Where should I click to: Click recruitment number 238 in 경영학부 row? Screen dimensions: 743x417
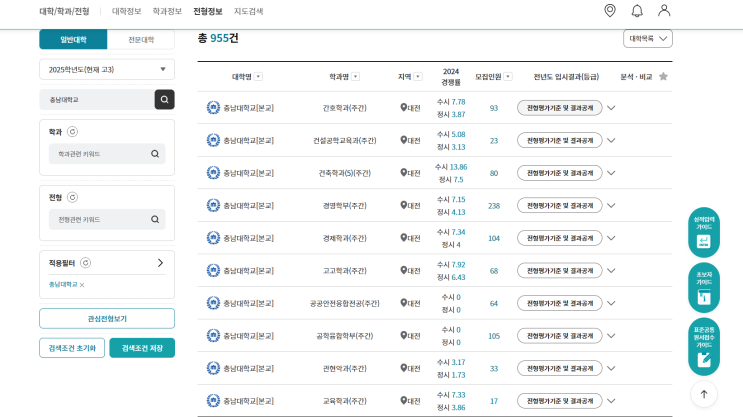(494, 206)
